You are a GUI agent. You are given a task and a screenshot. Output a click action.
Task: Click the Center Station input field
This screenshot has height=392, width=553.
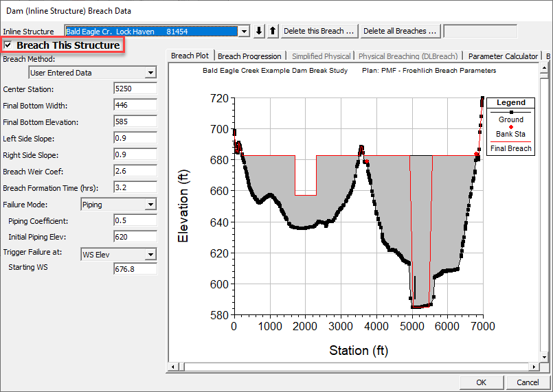click(x=135, y=89)
